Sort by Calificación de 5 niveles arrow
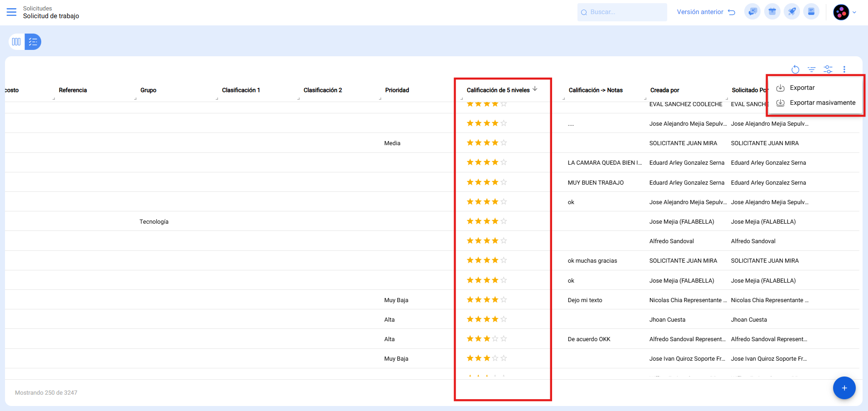Viewport: 868px width, 411px height. [x=535, y=89]
